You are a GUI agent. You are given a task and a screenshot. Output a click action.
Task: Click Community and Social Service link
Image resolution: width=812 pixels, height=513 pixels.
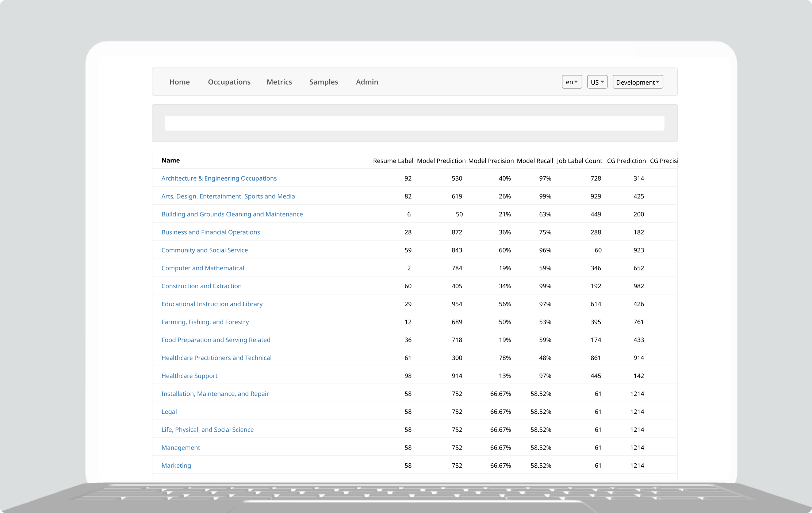(204, 250)
